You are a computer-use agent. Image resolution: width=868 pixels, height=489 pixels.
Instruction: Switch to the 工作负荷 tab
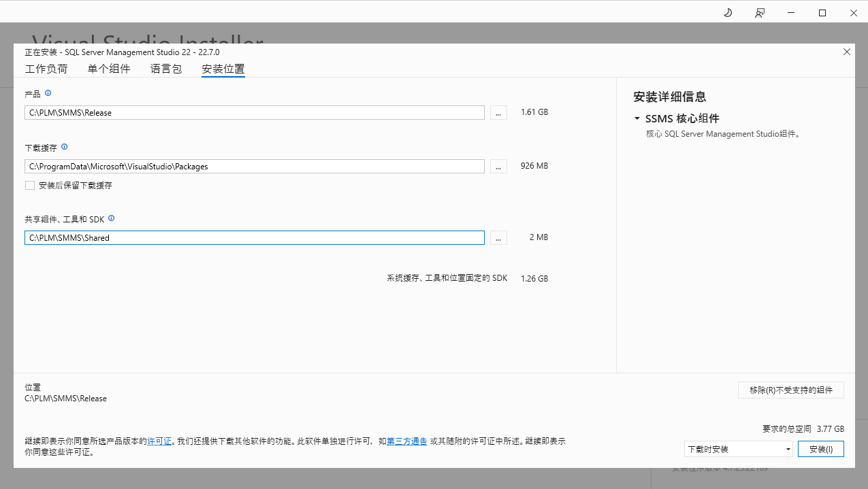pos(46,69)
